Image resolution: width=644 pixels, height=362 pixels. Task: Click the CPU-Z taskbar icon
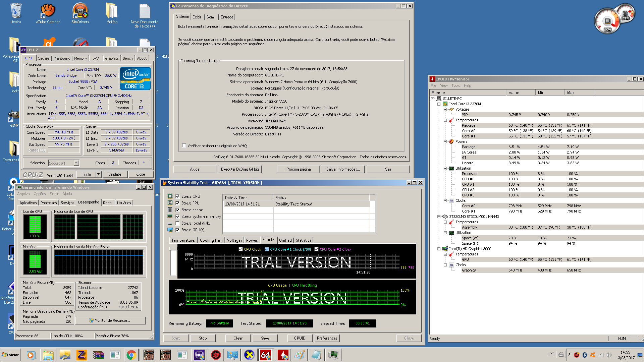coord(199,355)
